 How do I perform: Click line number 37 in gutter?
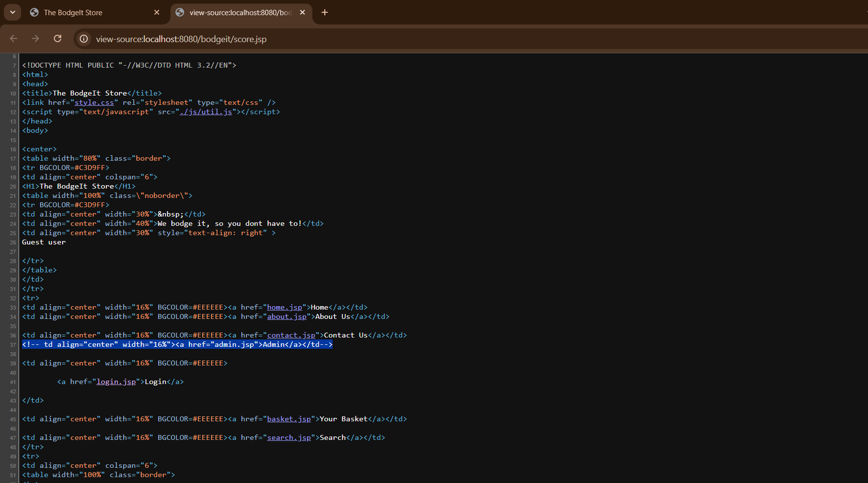(x=13, y=345)
